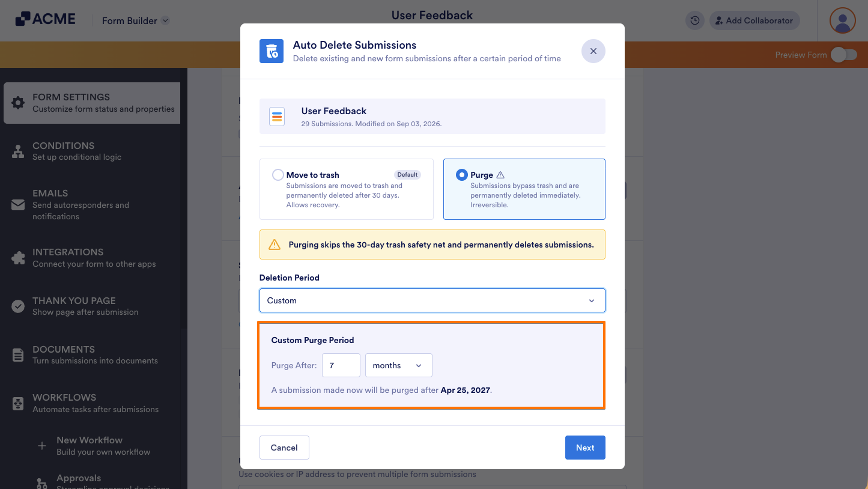Open Conditions section
This screenshot has width=868, height=489.
[x=92, y=151]
